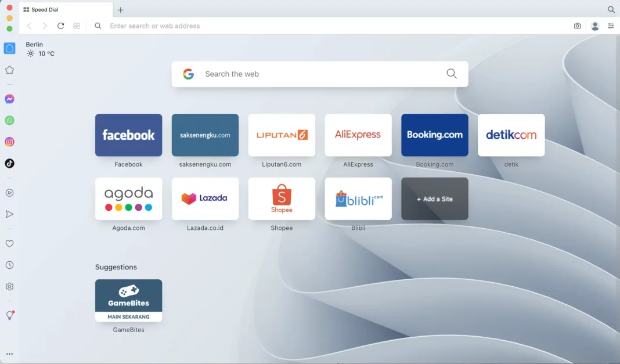Screen dimensions: 620x364
Task: Open the GameBites suggestion tile
Action: click(128, 300)
